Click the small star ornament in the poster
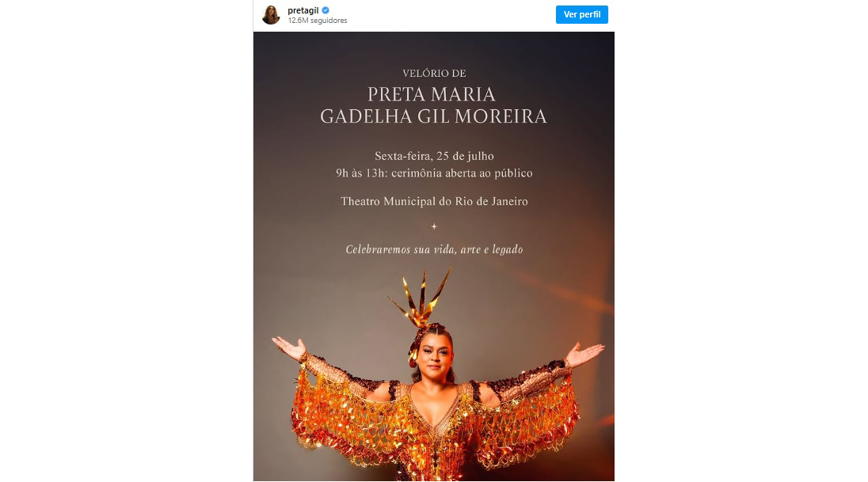The width and height of the screenshot is (868, 482). pos(434,226)
